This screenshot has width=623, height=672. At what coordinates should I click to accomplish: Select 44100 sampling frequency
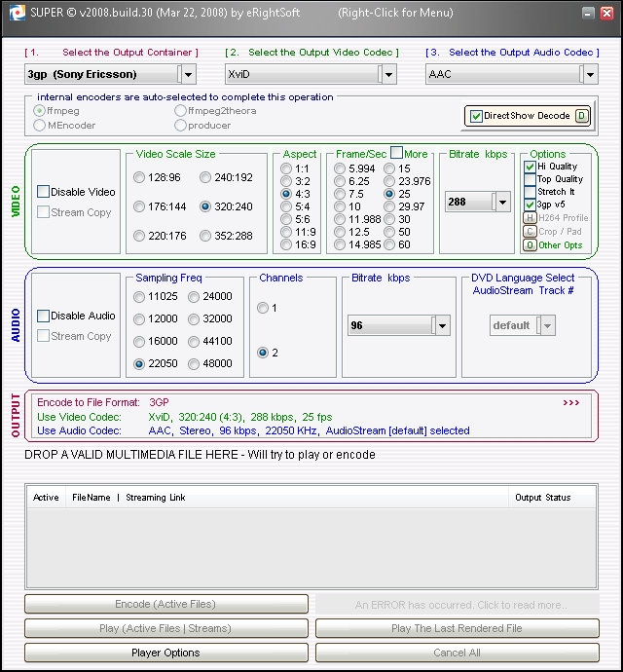(x=194, y=341)
